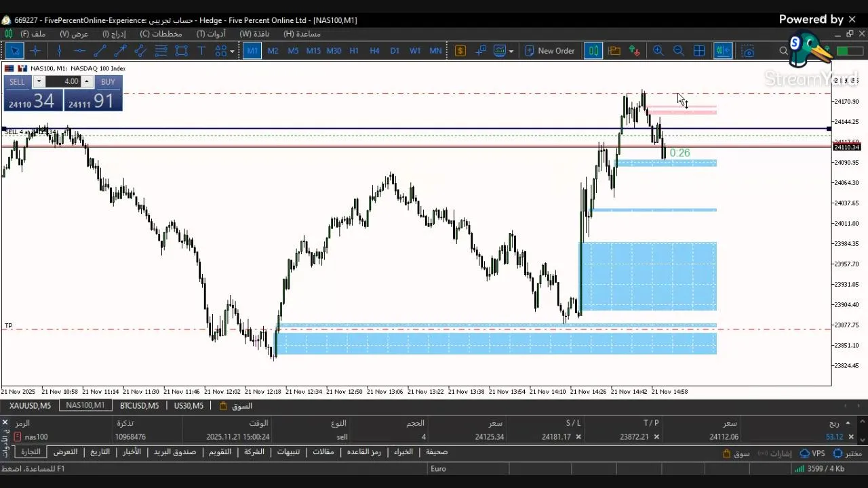Viewport: 868px width, 488px height.
Task: Open the إدراج (I) menu
Action: tap(114, 33)
